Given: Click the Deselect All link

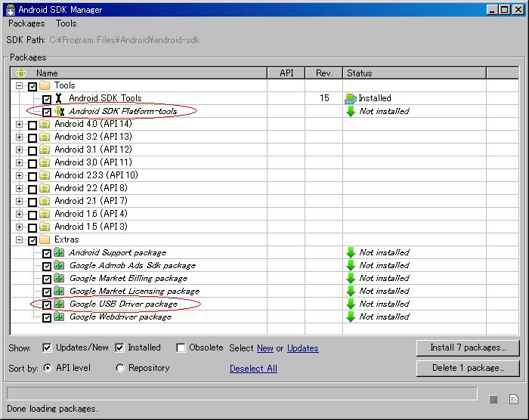Looking at the screenshot, I should tap(253, 369).
